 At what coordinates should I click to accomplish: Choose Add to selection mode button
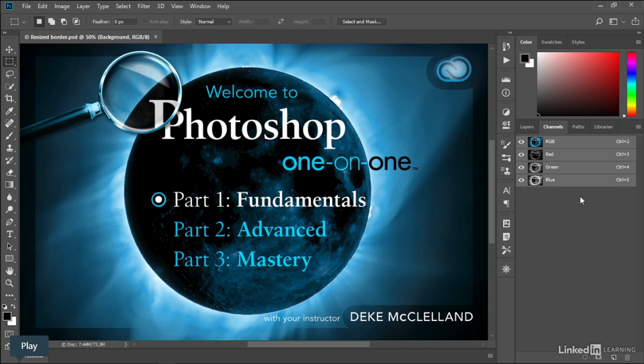(51, 22)
